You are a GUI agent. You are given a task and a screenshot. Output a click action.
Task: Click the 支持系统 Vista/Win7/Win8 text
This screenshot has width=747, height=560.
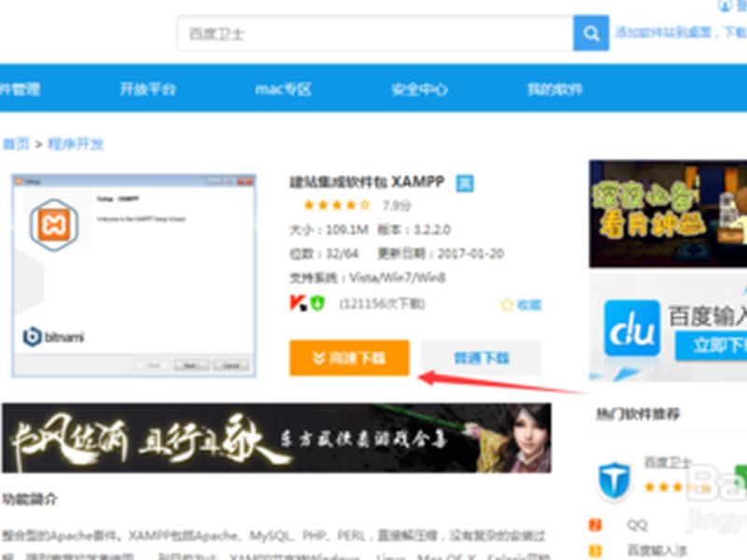point(367,277)
